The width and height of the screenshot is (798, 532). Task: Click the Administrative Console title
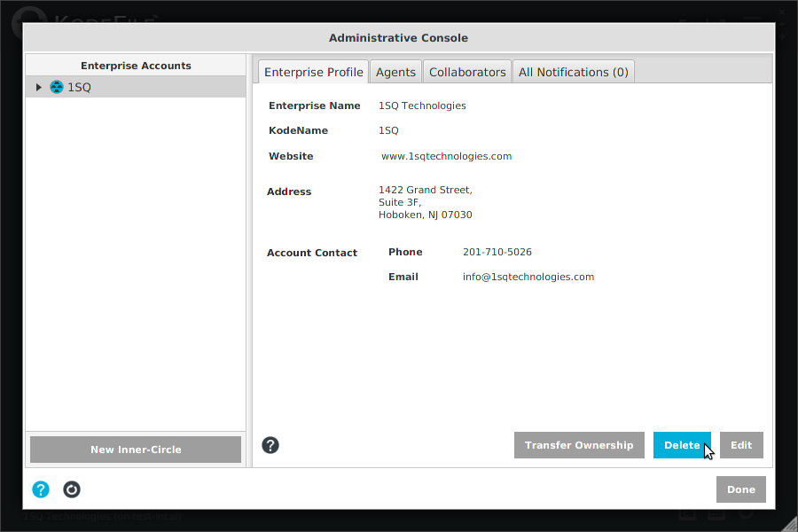(x=398, y=38)
